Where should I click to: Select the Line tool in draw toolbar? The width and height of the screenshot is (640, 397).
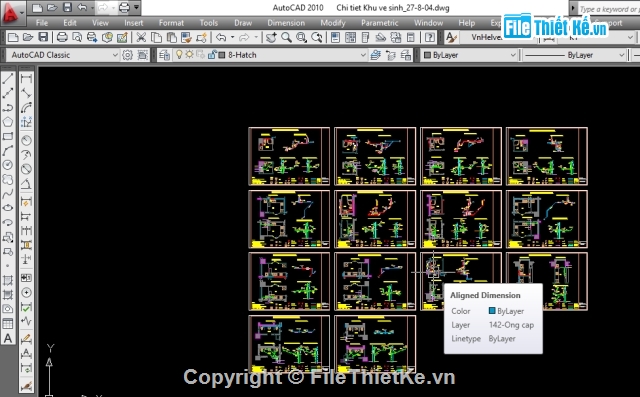point(8,78)
